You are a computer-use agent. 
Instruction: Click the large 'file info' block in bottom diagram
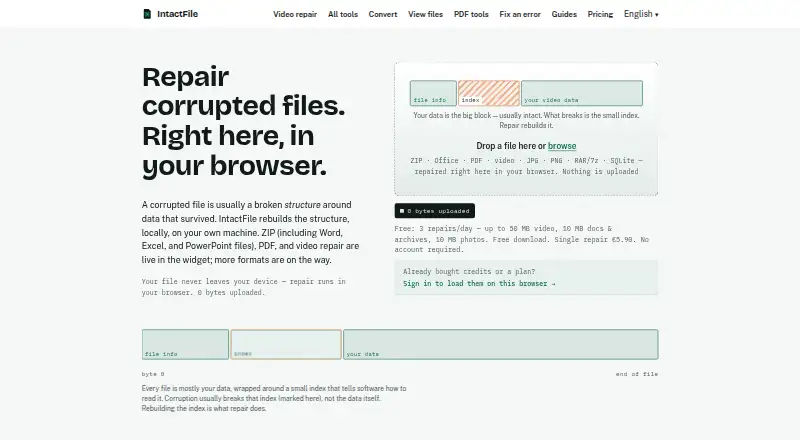(x=185, y=344)
